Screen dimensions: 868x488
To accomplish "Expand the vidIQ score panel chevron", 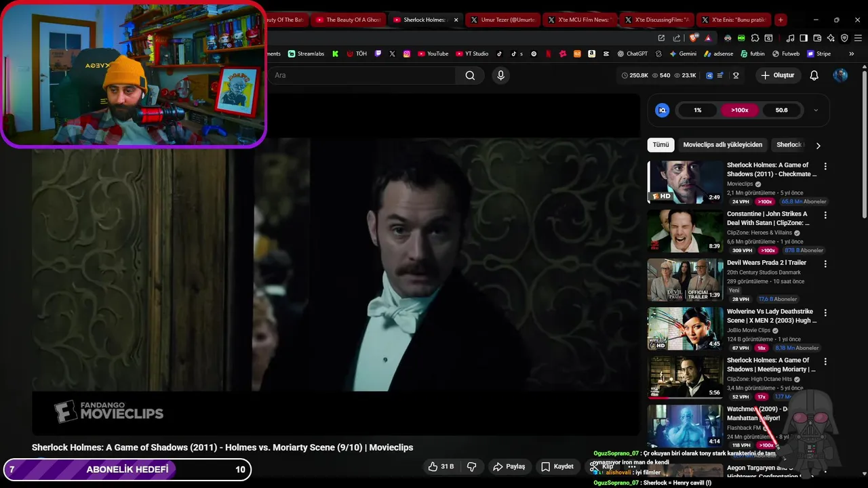I will tap(816, 110).
